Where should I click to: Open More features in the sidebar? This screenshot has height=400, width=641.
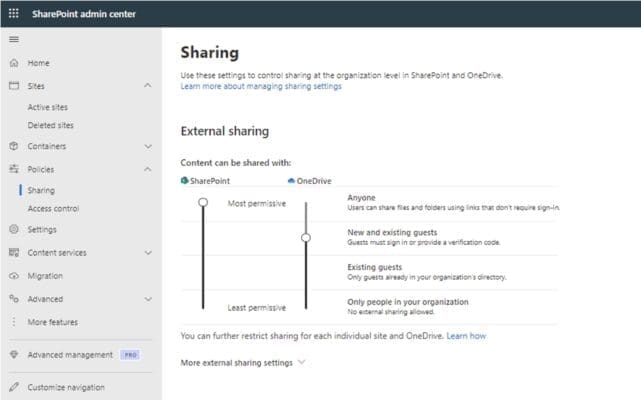[x=53, y=322]
